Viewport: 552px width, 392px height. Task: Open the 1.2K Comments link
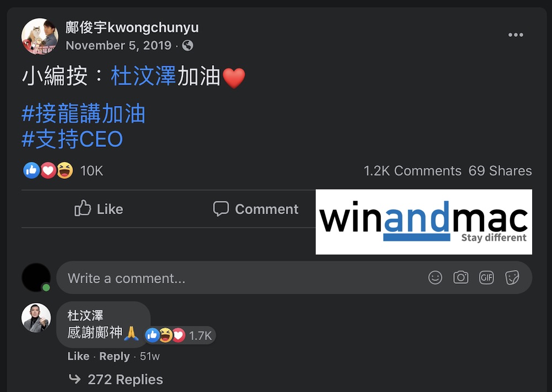pyautogui.click(x=412, y=171)
